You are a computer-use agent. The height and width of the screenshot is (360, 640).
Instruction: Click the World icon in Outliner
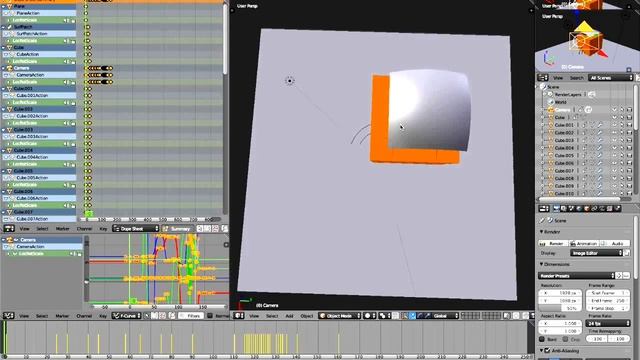[551, 102]
